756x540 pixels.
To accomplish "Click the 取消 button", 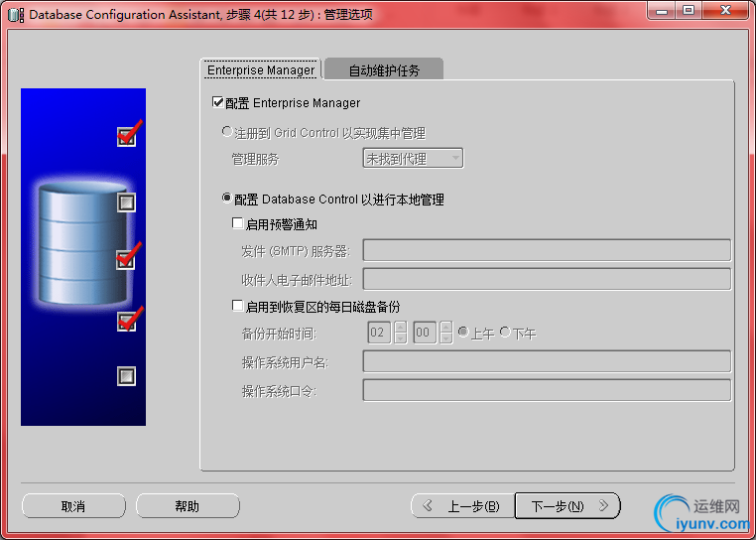I will (73, 505).
